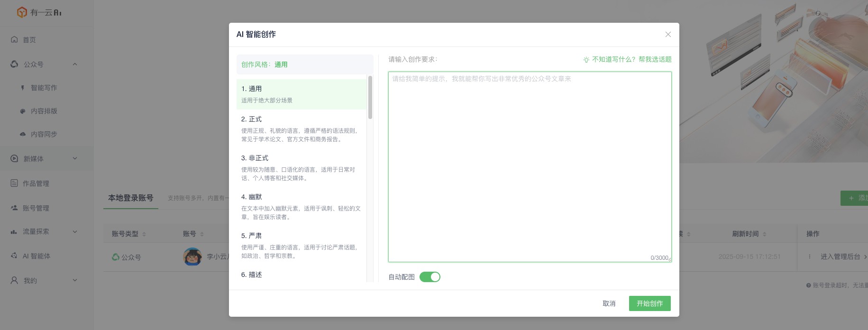This screenshot has height=330, width=868.
Task: Click the 新媒体 play icon
Action: 14,159
